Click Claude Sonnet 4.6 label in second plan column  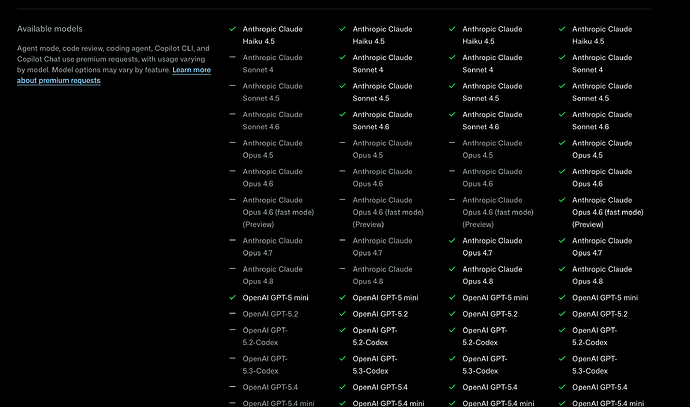(382, 121)
